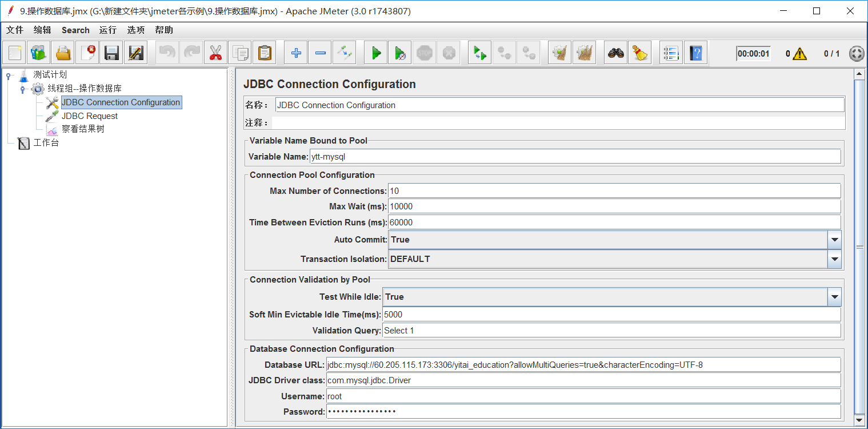Image resolution: width=868 pixels, height=429 pixels.
Task: Click the grayed Redo arrow icon
Action: click(191, 53)
